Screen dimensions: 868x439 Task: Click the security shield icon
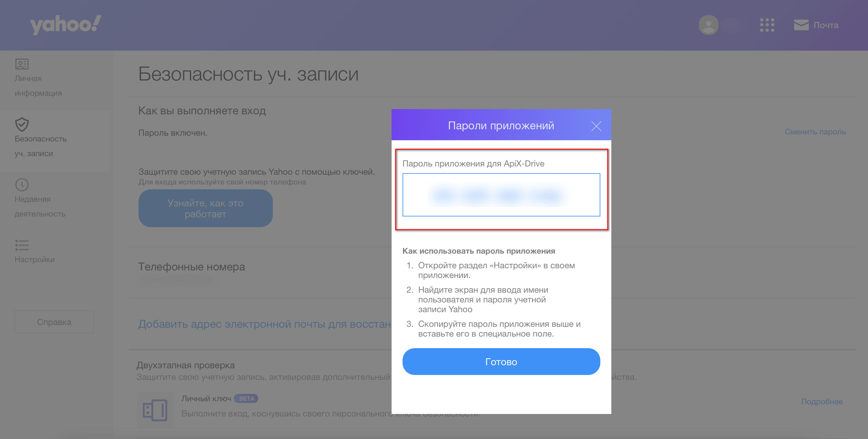(22, 124)
